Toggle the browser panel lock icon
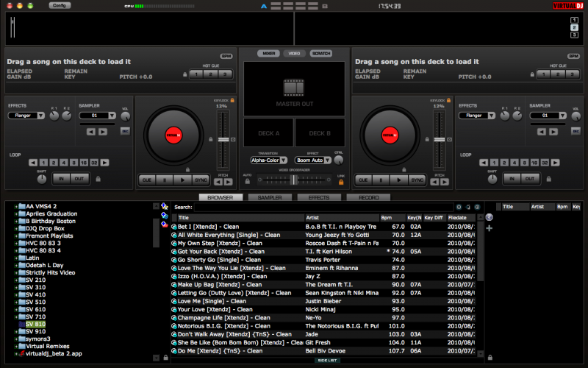This screenshot has height=368, width=588. pos(166,358)
